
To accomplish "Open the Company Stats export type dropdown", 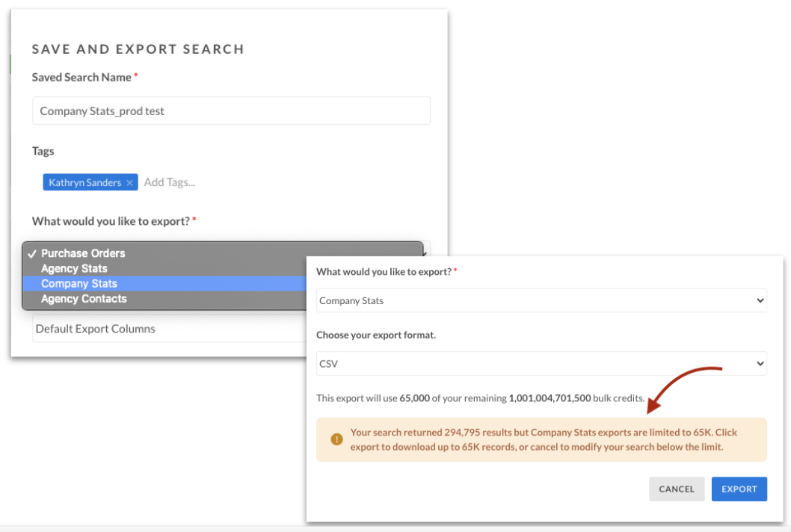I will click(x=541, y=300).
